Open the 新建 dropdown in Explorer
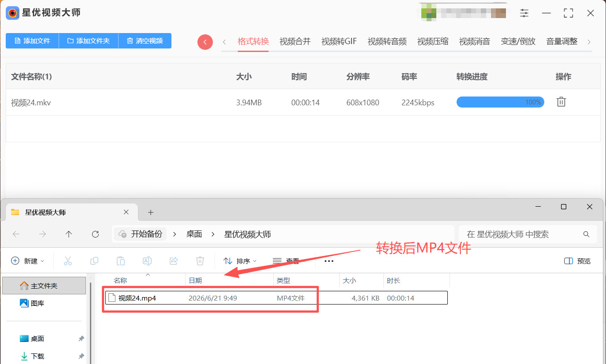 click(28, 261)
